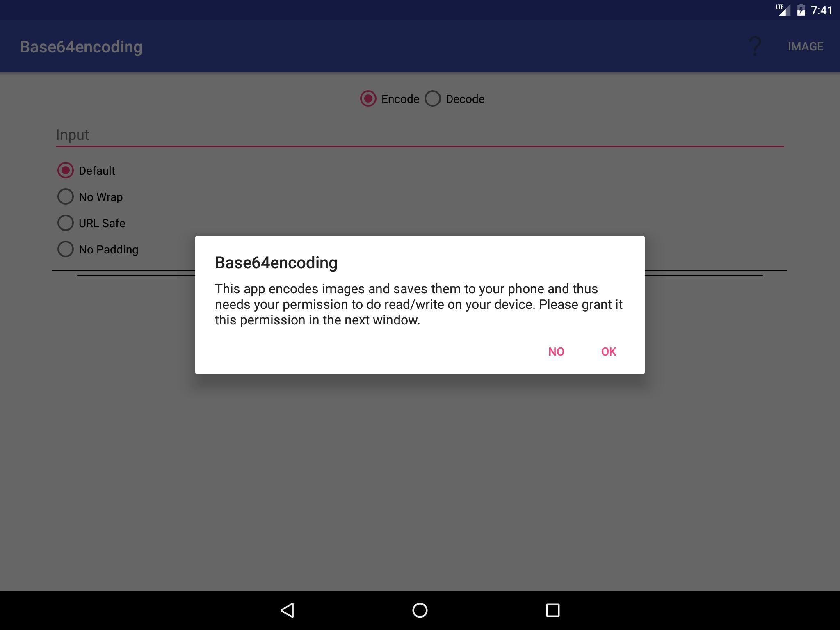Select the Encode radio button
840x630 pixels.
[x=369, y=98]
